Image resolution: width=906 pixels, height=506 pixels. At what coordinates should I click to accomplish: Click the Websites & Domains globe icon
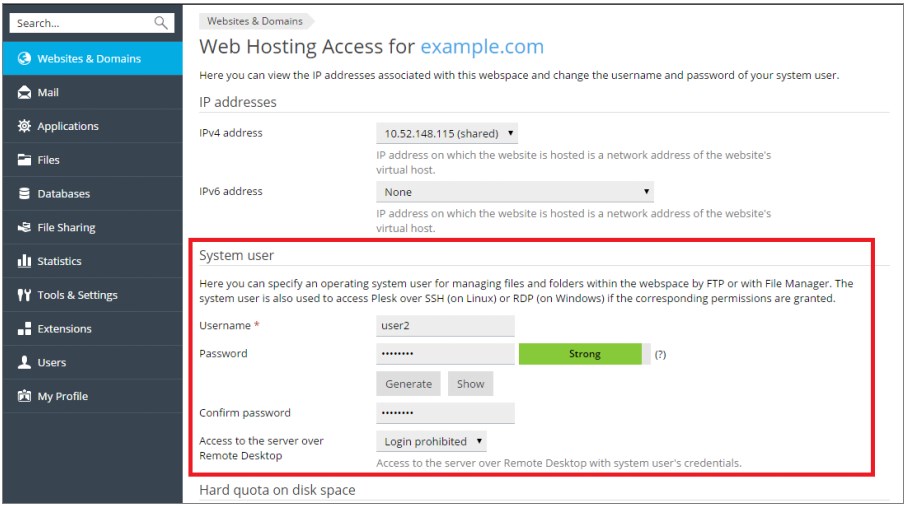pos(24,58)
